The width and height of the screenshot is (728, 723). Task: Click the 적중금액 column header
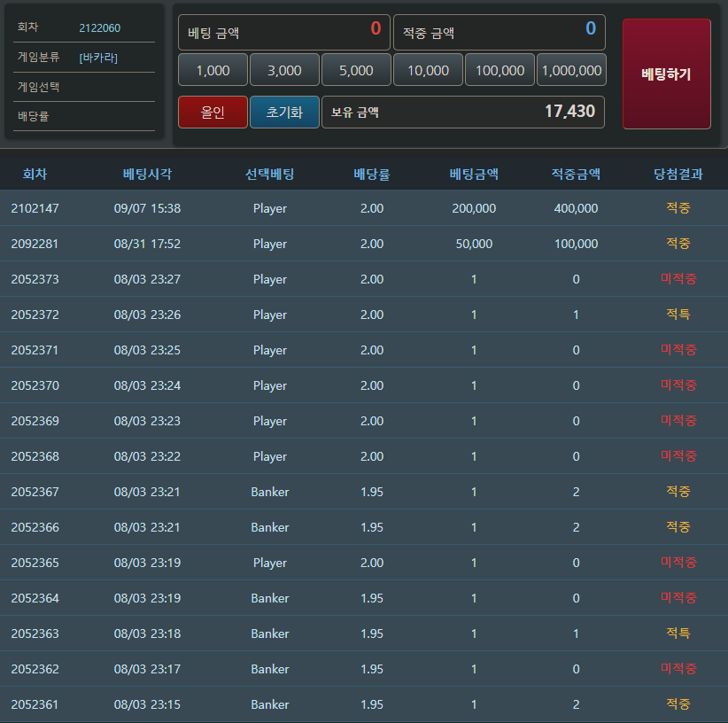(x=577, y=175)
